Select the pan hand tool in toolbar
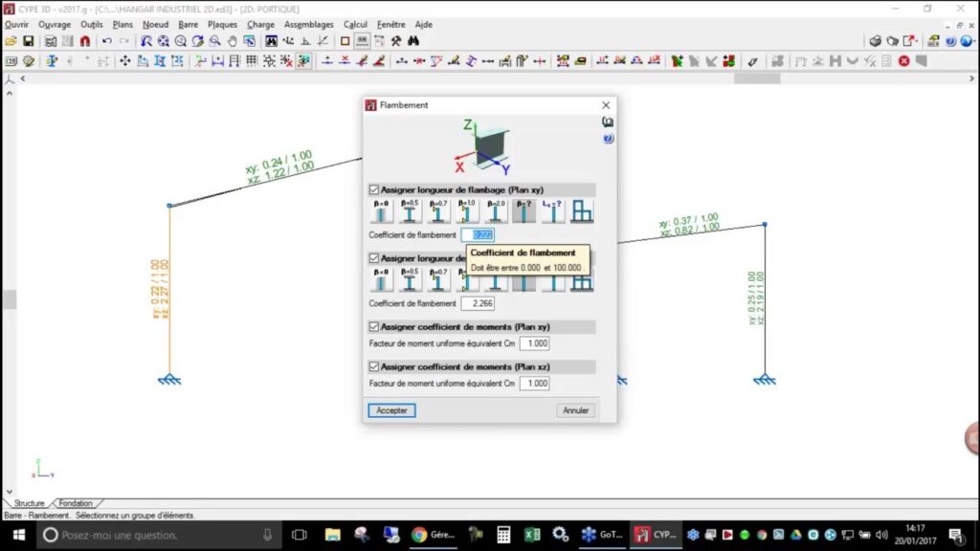This screenshot has height=551, width=980. tap(232, 41)
